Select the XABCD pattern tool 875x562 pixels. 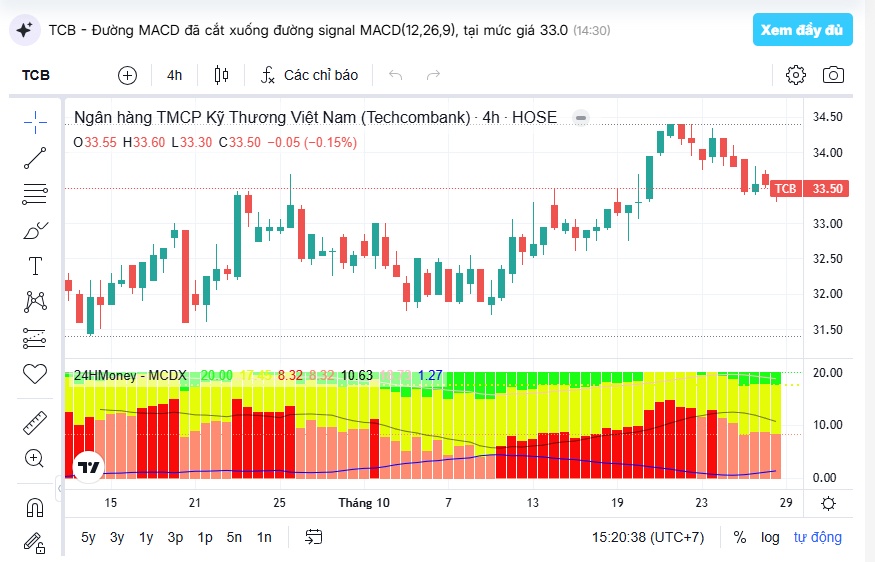pos(35,301)
